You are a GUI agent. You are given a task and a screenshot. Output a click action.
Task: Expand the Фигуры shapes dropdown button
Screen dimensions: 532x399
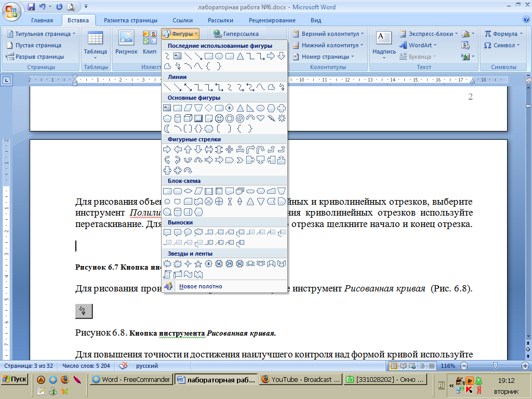[x=180, y=34]
